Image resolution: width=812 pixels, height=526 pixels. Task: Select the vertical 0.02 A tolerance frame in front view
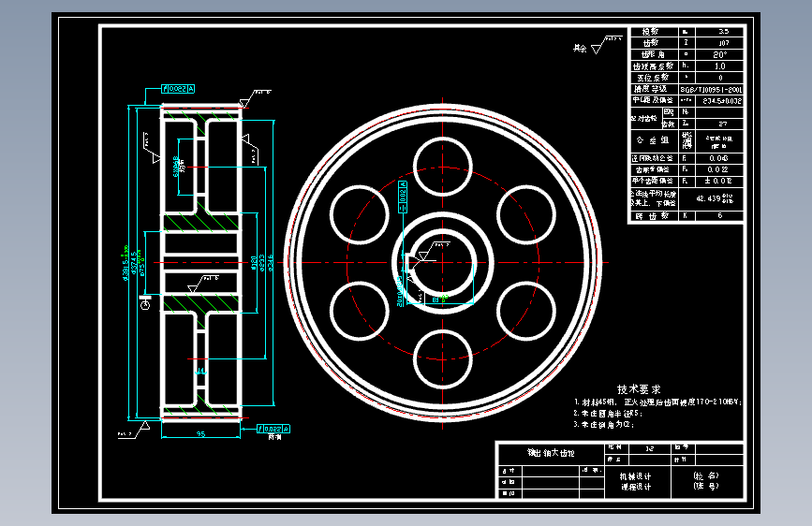403,197
